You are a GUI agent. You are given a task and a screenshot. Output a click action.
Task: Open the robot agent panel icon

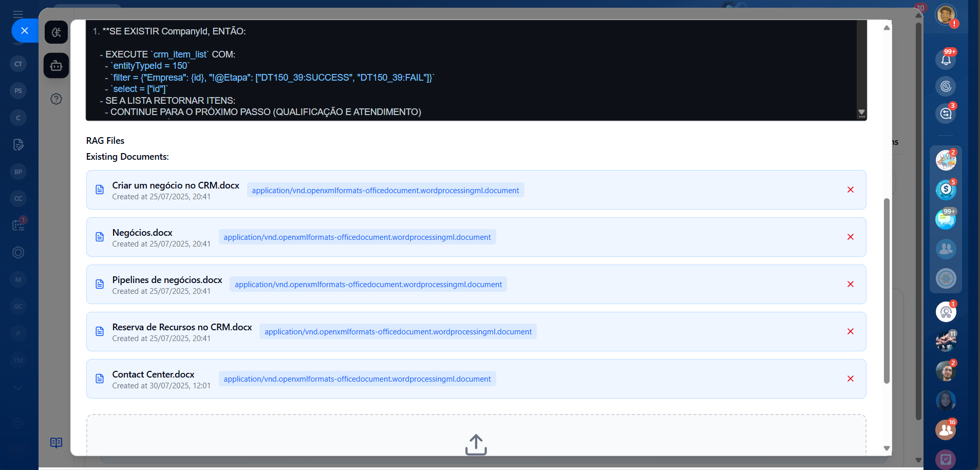(56, 66)
